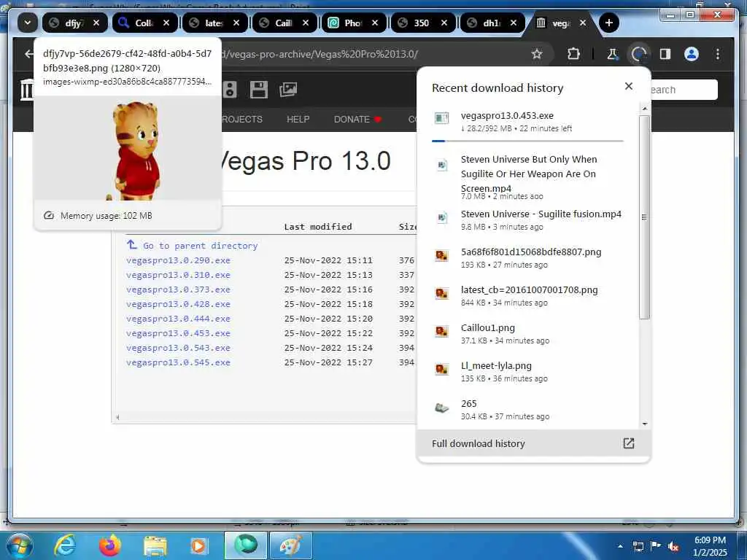Click the Archive search field
The image size is (747, 560).
[x=684, y=90]
